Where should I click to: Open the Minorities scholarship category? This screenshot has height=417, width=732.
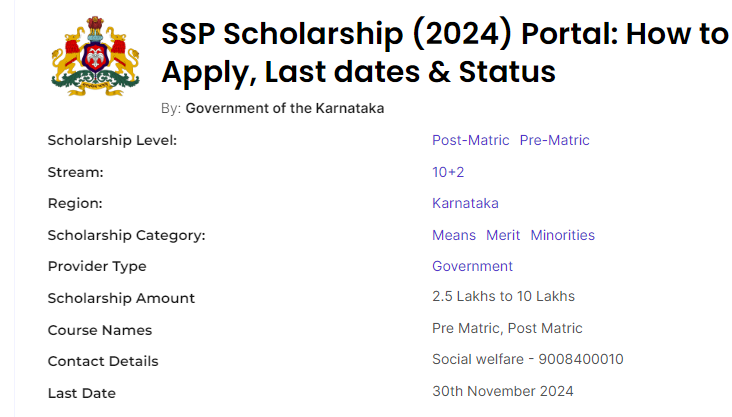[x=562, y=235]
